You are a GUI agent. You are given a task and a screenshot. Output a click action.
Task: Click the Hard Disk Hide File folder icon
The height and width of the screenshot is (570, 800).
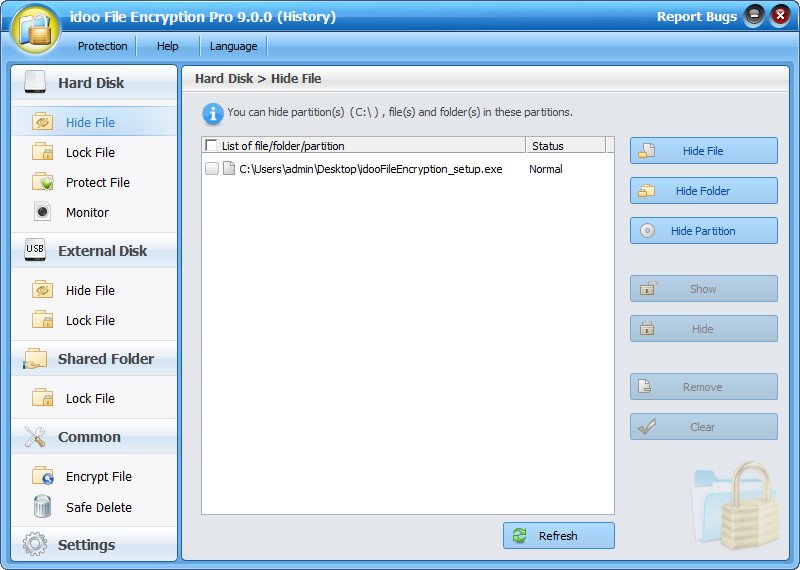click(x=42, y=122)
